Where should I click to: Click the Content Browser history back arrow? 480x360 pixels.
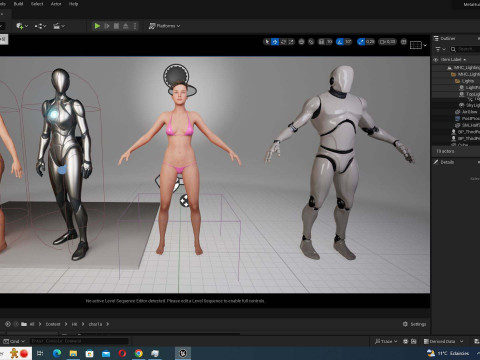click(x=8, y=324)
